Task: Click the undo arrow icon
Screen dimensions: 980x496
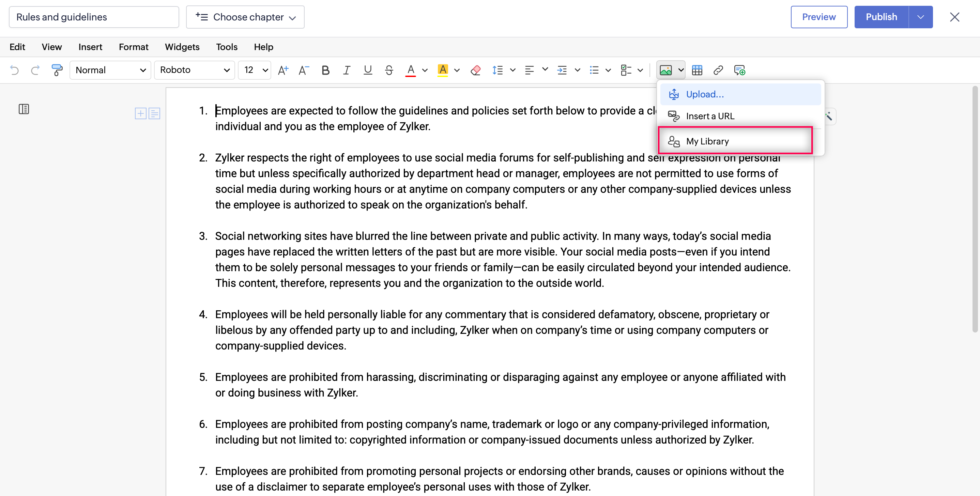Action: pyautogui.click(x=14, y=70)
